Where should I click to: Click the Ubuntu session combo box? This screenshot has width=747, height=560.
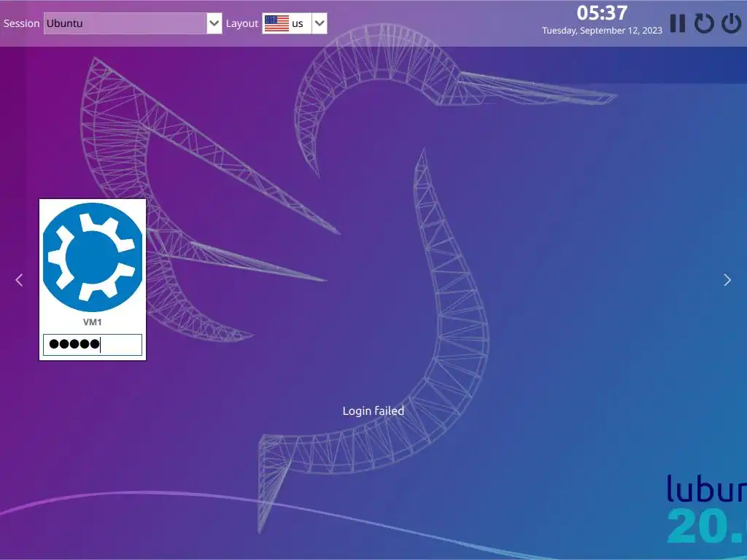pos(133,23)
